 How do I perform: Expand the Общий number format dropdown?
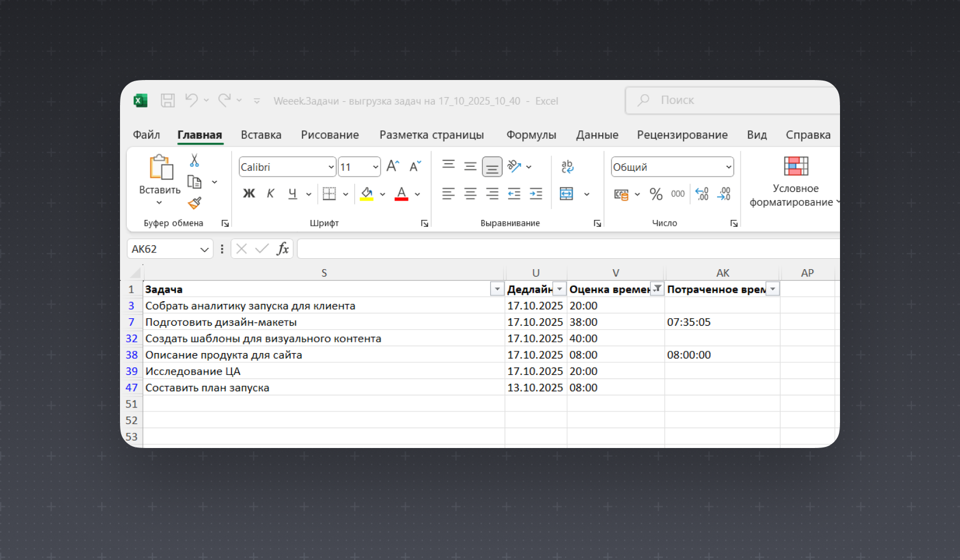click(x=729, y=167)
